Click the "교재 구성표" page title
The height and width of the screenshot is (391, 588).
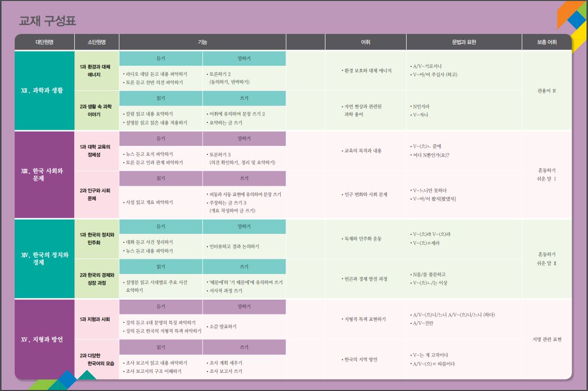(48, 21)
